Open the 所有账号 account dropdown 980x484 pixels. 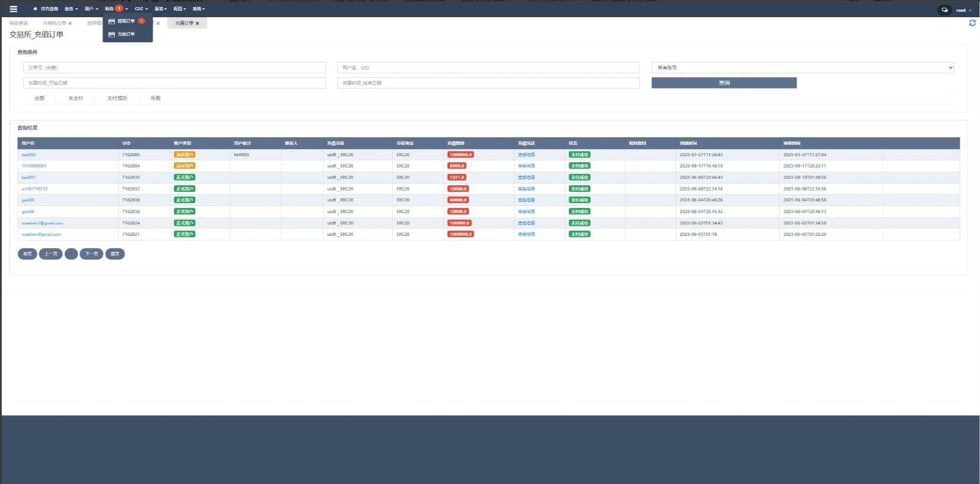coord(802,68)
